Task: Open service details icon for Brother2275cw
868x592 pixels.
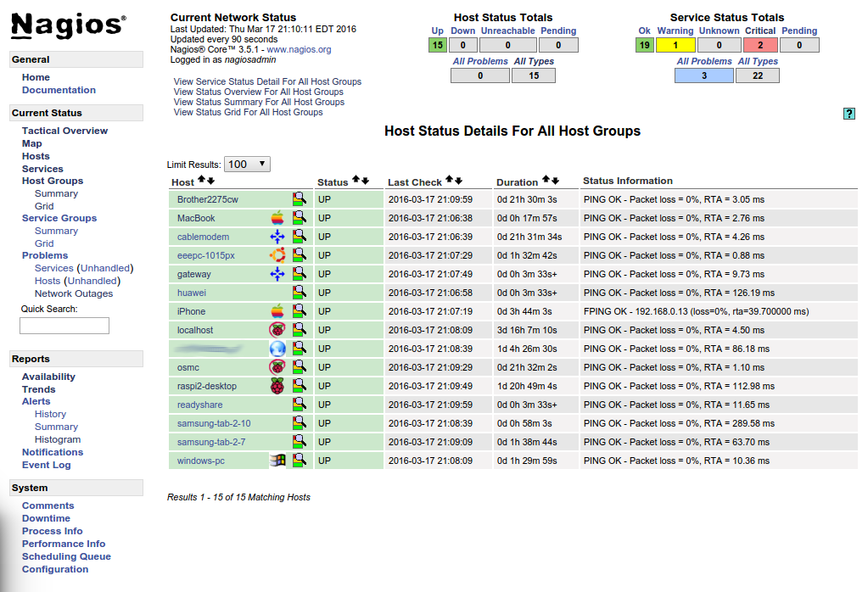Action: pyautogui.click(x=299, y=198)
